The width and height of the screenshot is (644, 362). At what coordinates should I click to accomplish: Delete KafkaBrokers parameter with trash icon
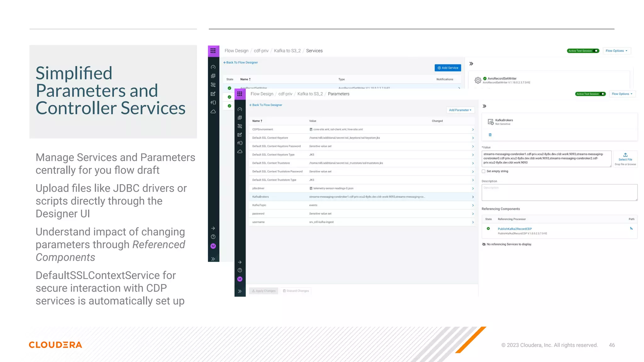(x=490, y=135)
